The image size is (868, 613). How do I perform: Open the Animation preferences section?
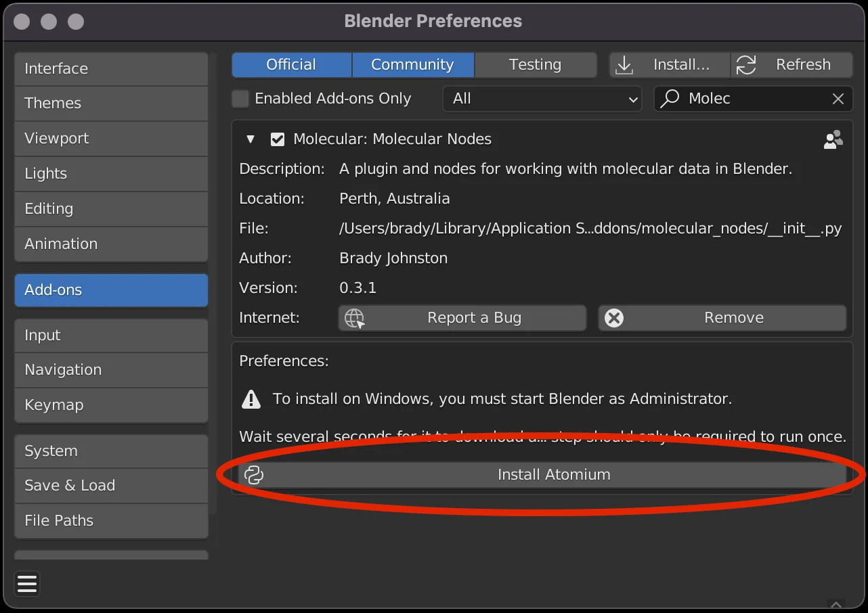pos(111,244)
